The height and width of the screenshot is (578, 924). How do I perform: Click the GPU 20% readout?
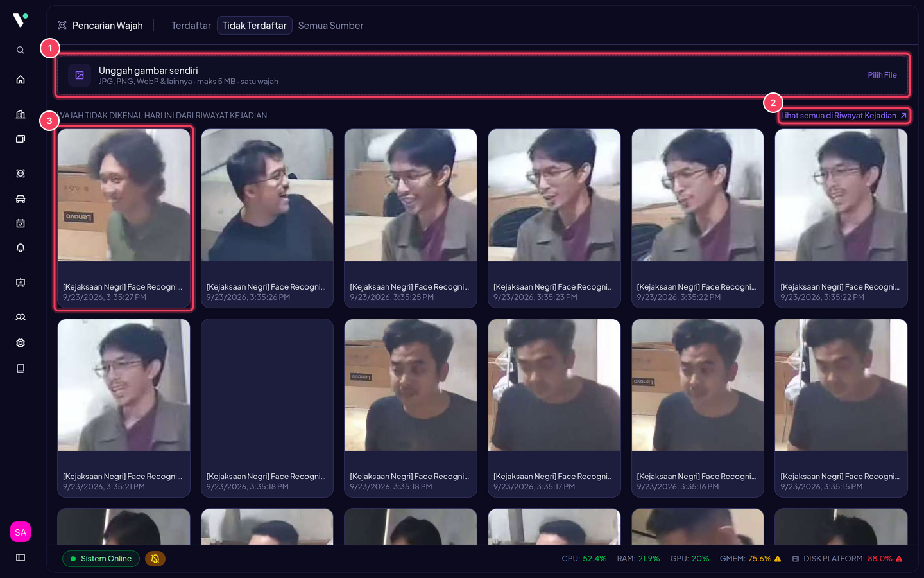coord(690,559)
